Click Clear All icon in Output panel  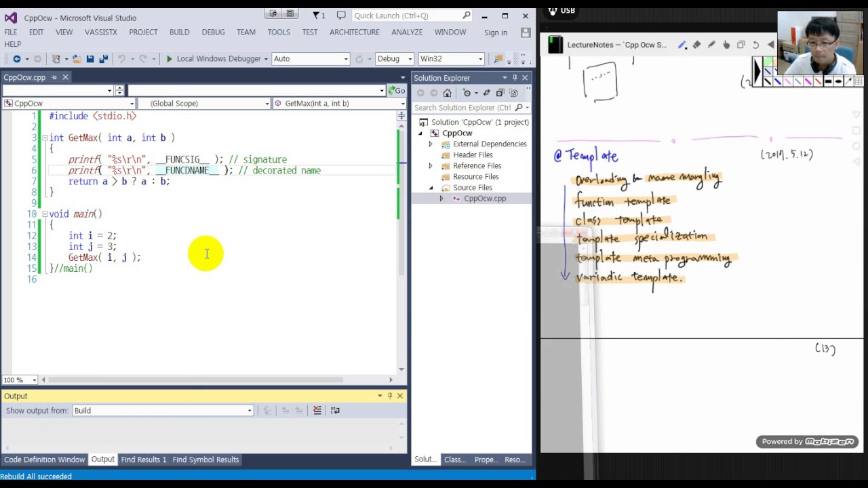[317, 410]
